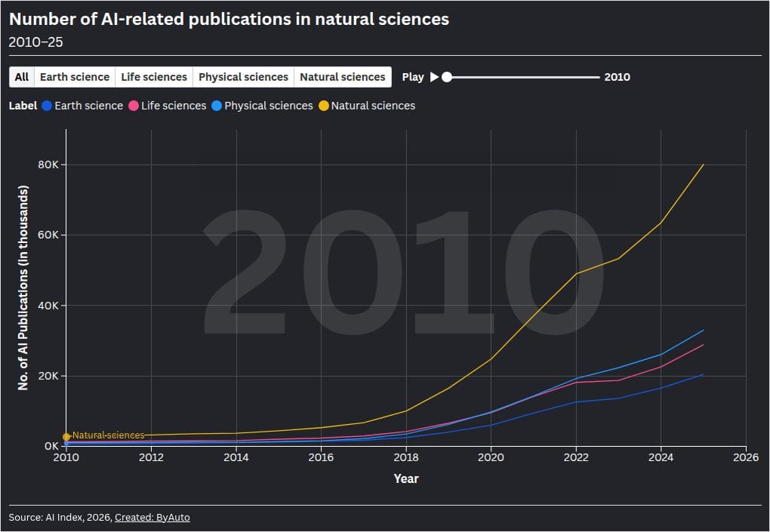Click the 20K y-axis tick label
This screenshot has width=770, height=532.
pyautogui.click(x=48, y=376)
